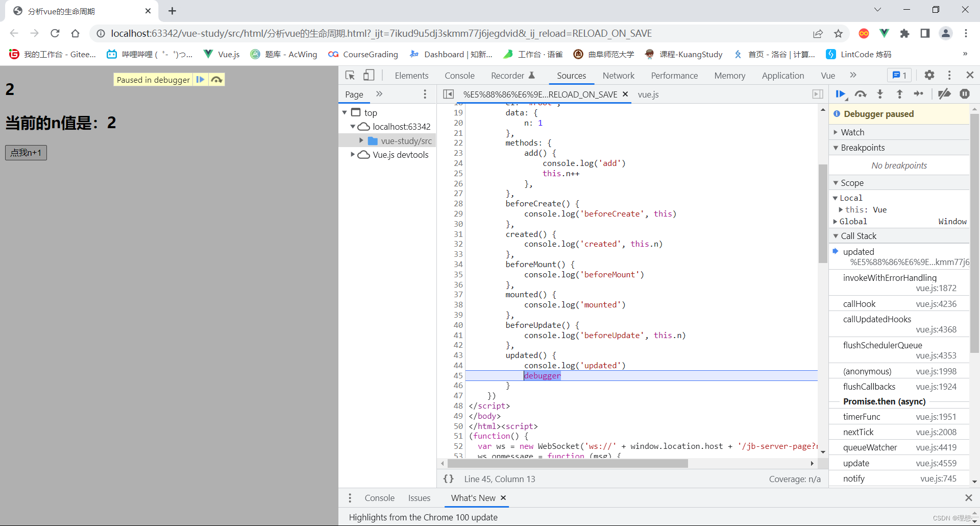Toggle pause on exceptions icon
This screenshot has width=980, height=526.
[x=965, y=94]
